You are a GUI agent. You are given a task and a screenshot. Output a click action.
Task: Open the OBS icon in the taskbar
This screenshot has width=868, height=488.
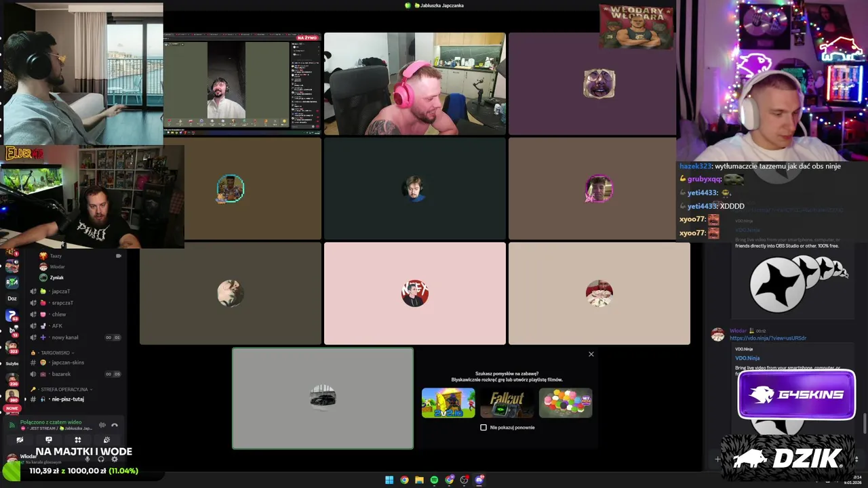tap(465, 480)
